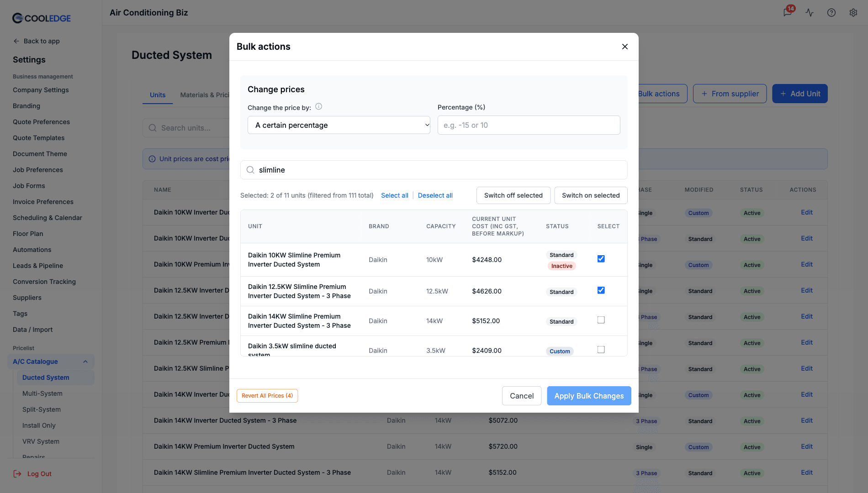Click Edit for Daikin 14KW Slimline Premium row
The image size is (868, 493).
pos(807,472)
